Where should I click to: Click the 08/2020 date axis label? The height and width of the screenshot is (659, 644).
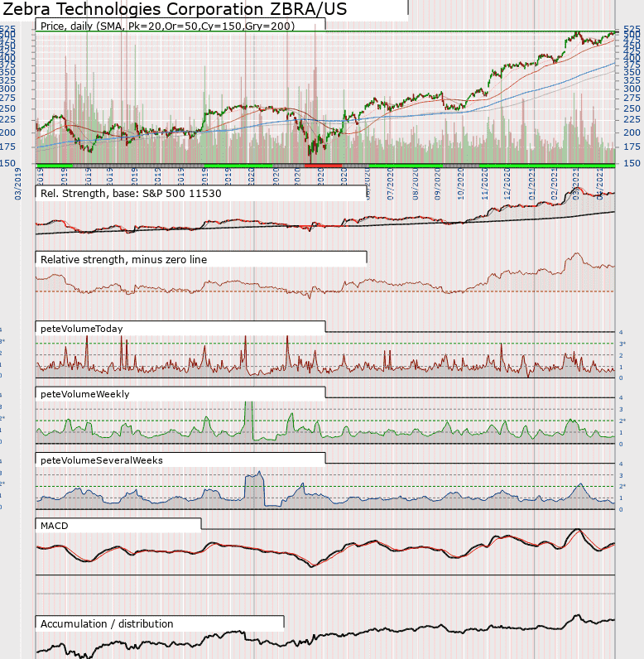tap(415, 184)
